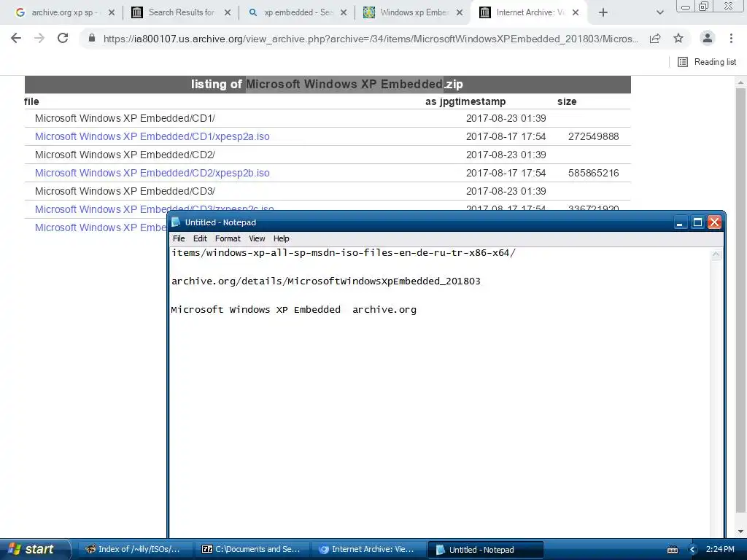Open Chrome three-dot menu
Viewport: 747px width, 560px height.
click(x=731, y=38)
